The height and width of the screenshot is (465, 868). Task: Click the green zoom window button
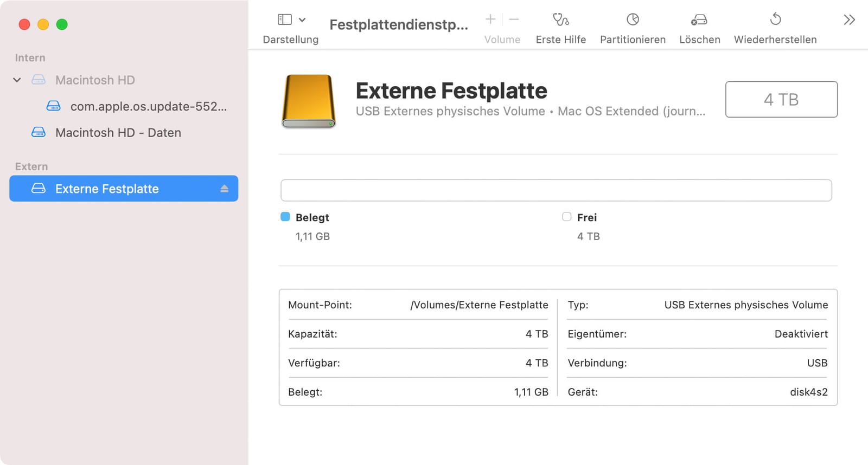(x=62, y=24)
